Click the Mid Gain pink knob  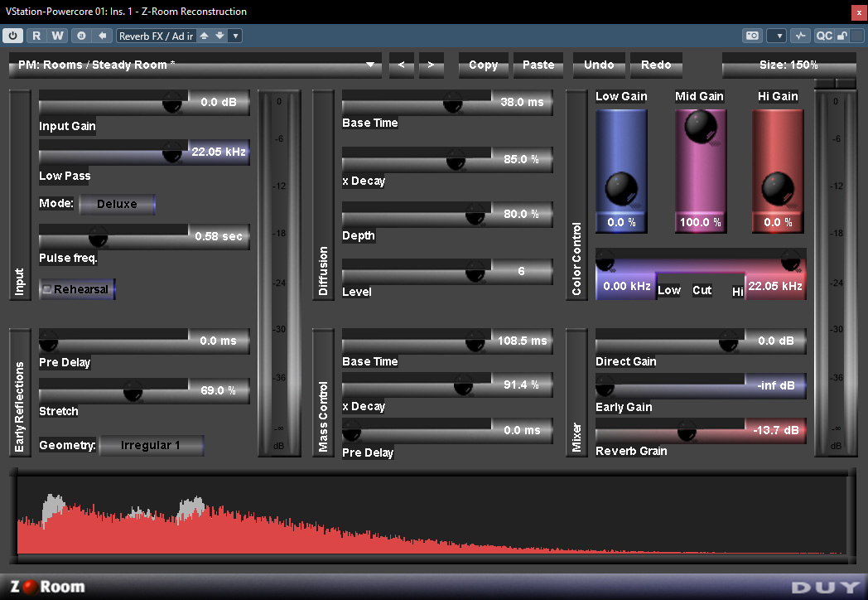point(700,126)
